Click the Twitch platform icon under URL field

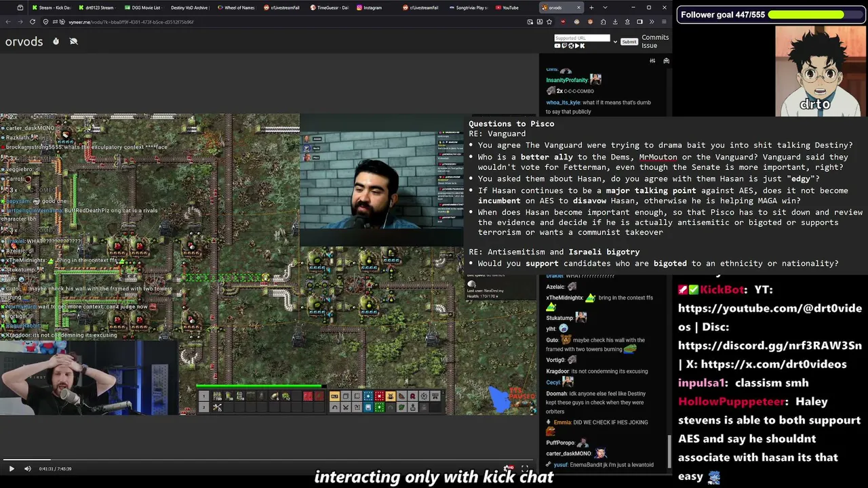pyautogui.click(x=564, y=46)
